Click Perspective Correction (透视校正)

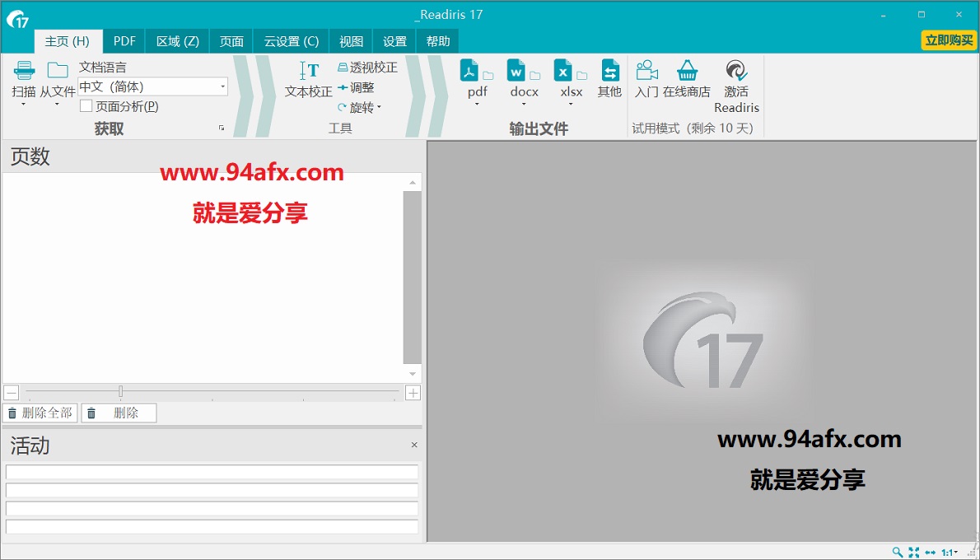pyautogui.click(x=367, y=68)
